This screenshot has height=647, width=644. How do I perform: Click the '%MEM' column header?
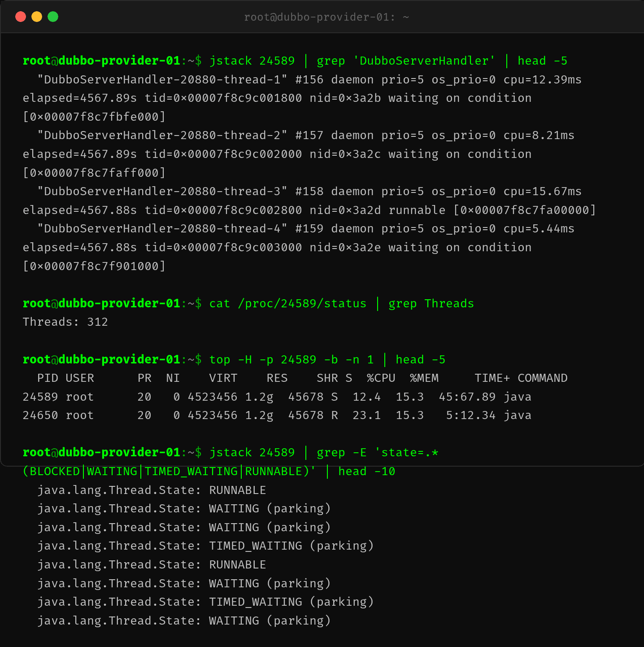click(x=424, y=378)
